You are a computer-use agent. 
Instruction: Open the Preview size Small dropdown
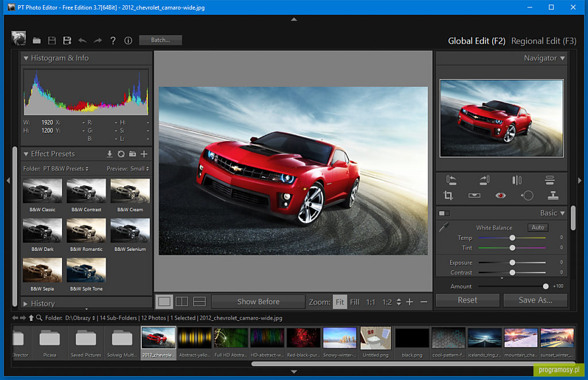tap(140, 169)
